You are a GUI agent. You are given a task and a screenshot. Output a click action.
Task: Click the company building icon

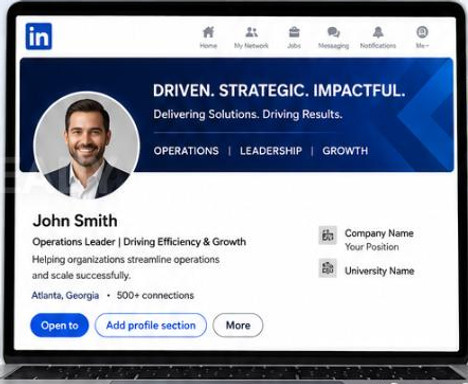(x=328, y=235)
